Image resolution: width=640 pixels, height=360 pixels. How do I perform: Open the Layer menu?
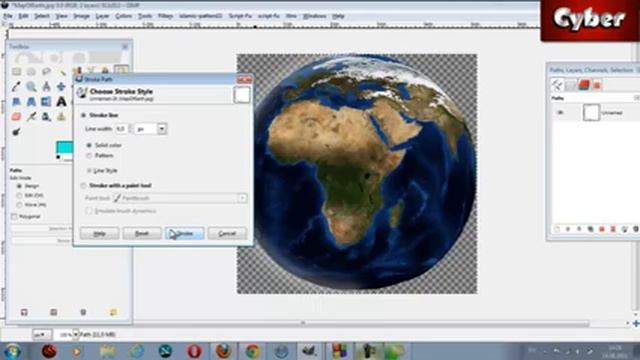(102, 16)
